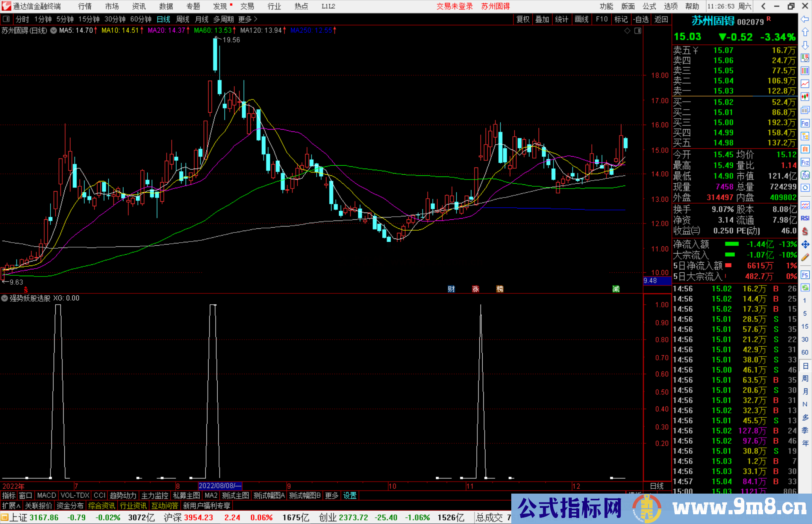Image resolution: width=812 pixels, height=524 pixels.
Task: Toggle the main chart indicator circle button
Action: click(x=54, y=30)
